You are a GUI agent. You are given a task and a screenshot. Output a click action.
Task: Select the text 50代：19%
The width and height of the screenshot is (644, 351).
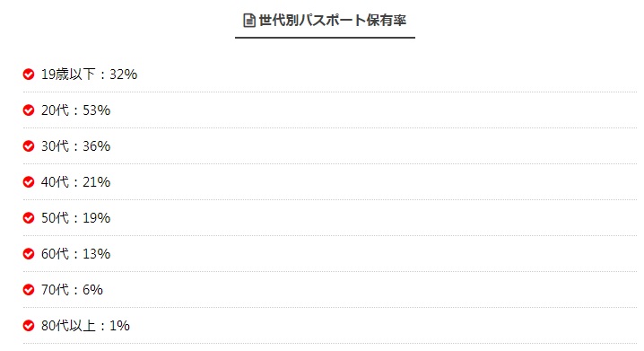pos(76,218)
